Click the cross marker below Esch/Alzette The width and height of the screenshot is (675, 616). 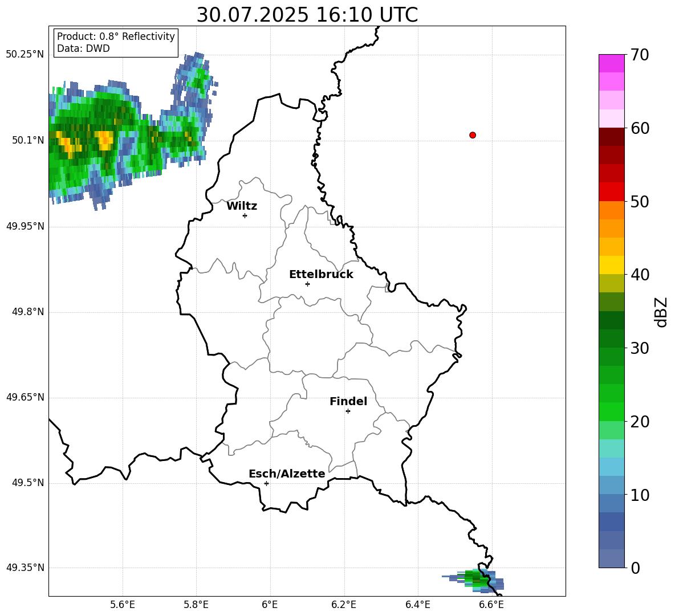[x=266, y=483]
